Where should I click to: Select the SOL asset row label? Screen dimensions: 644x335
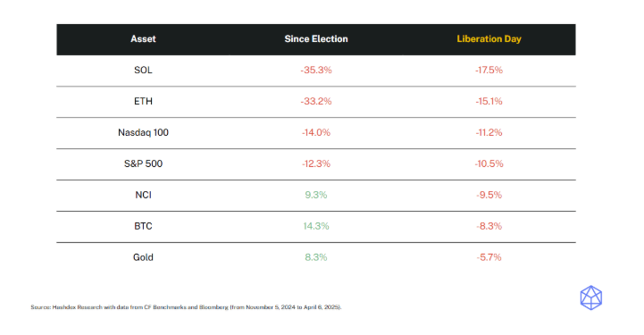[x=143, y=71]
